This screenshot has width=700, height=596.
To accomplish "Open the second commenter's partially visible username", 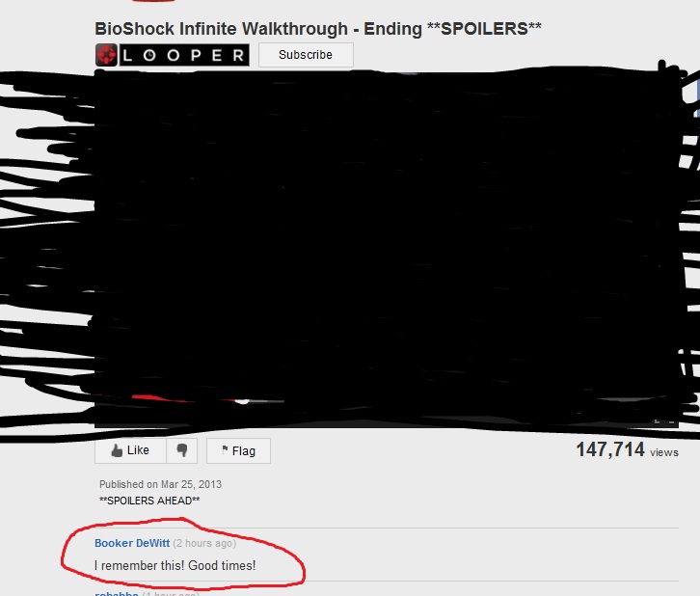I will click(117, 593).
